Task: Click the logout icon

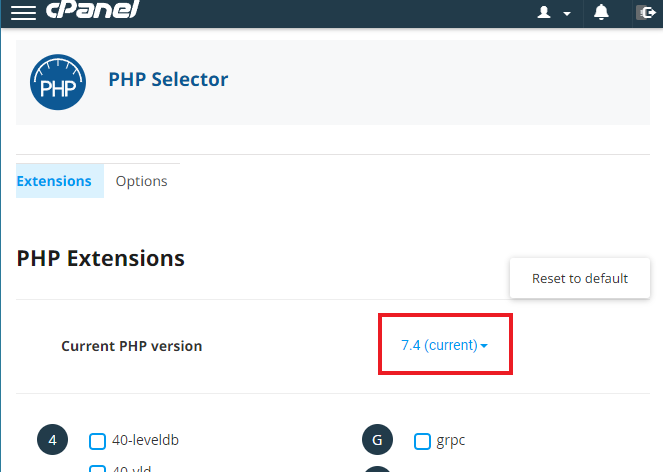Action: click(645, 13)
